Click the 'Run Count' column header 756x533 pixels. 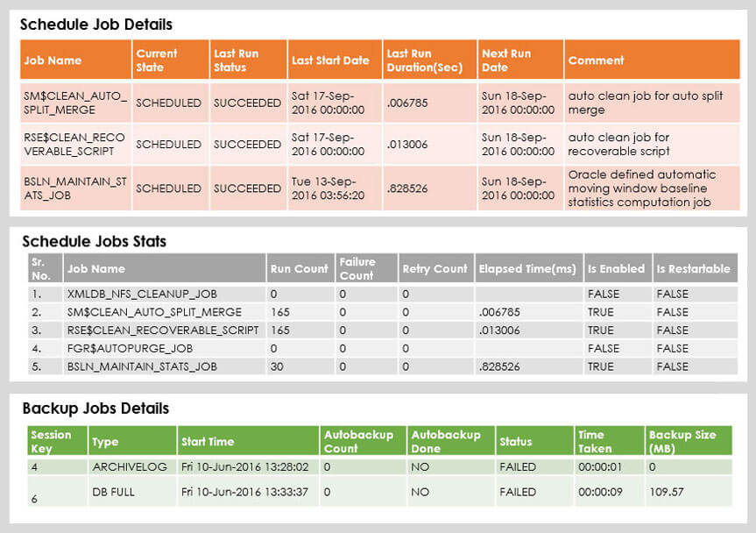tap(299, 268)
